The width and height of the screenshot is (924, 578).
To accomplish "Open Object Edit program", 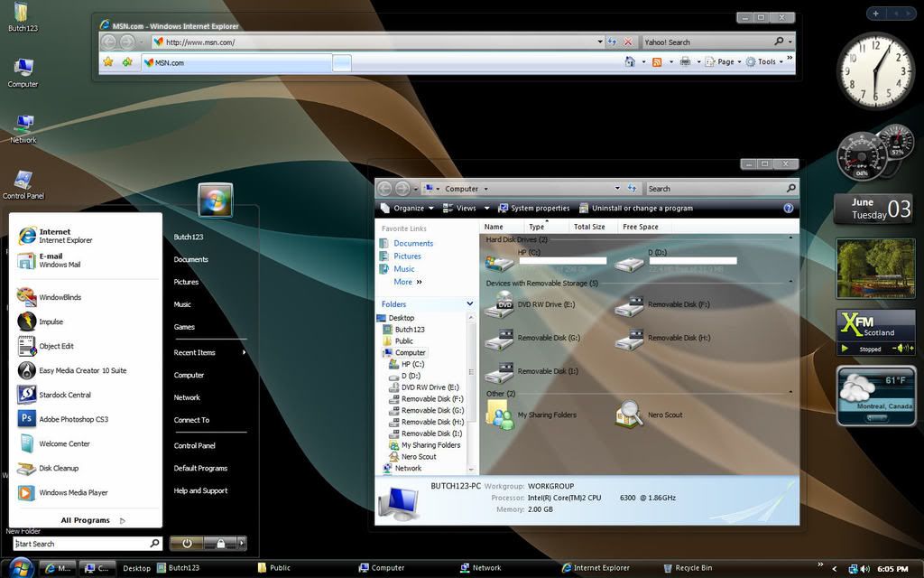I will coord(45,346).
